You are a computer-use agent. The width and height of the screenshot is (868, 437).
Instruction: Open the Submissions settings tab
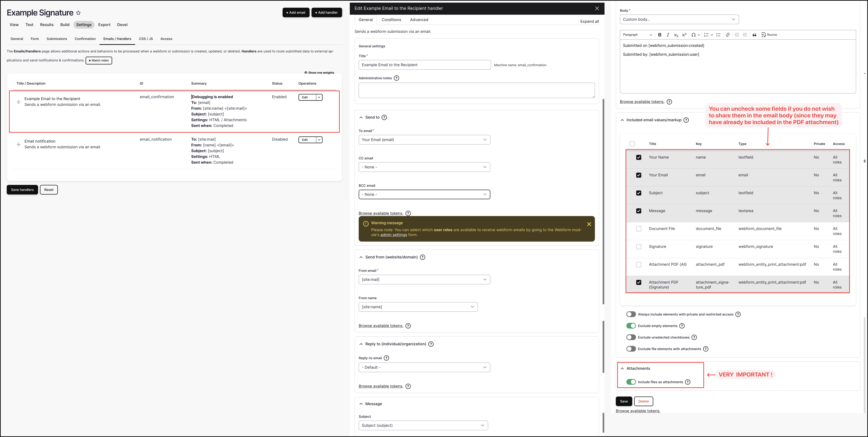coord(57,39)
